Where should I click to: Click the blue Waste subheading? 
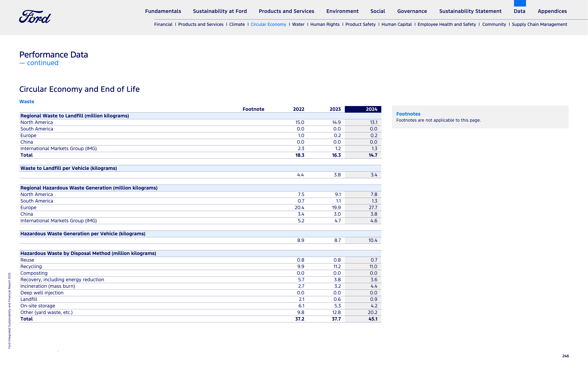(x=27, y=101)
